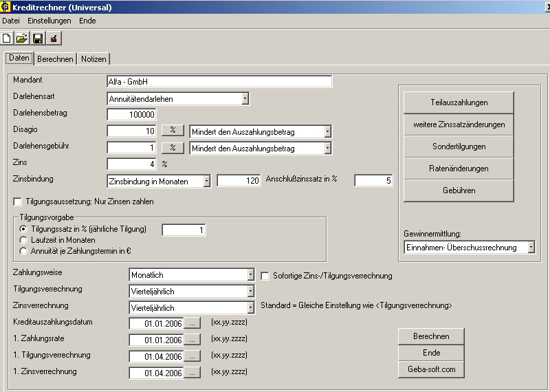Click the Save floppy disk icon
550x392 pixels.
tap(38, 39)
